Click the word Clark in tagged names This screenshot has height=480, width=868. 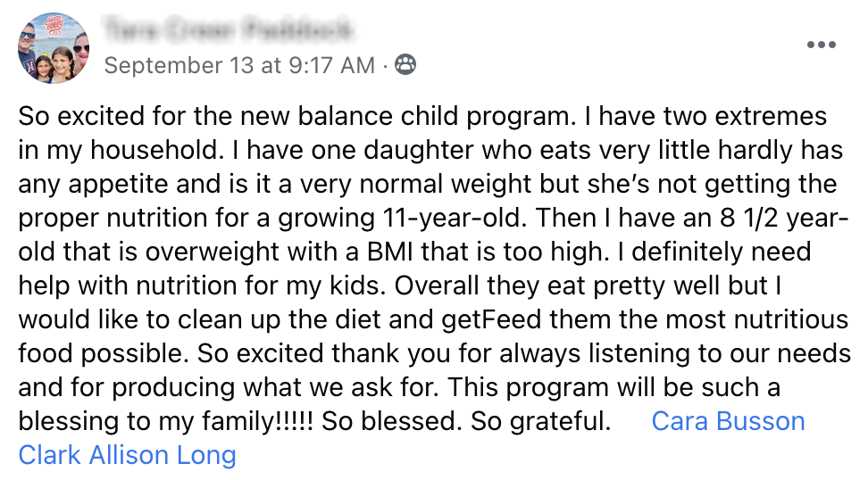pos(50,455)
